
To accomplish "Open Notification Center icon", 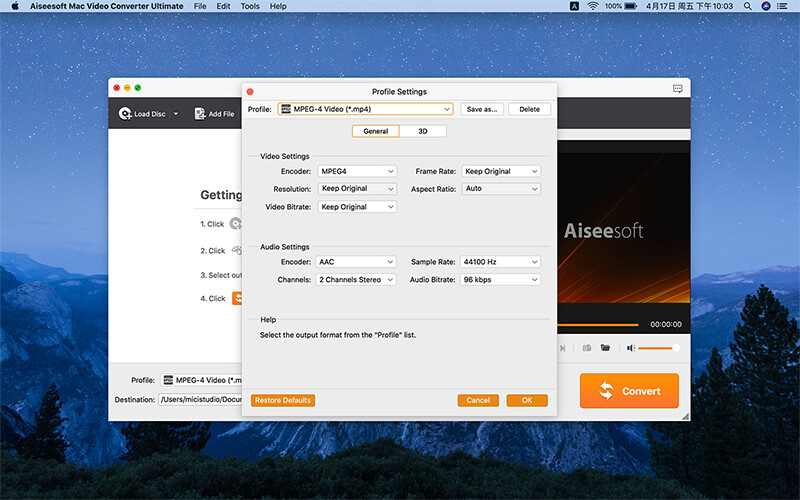I will 782,6.
